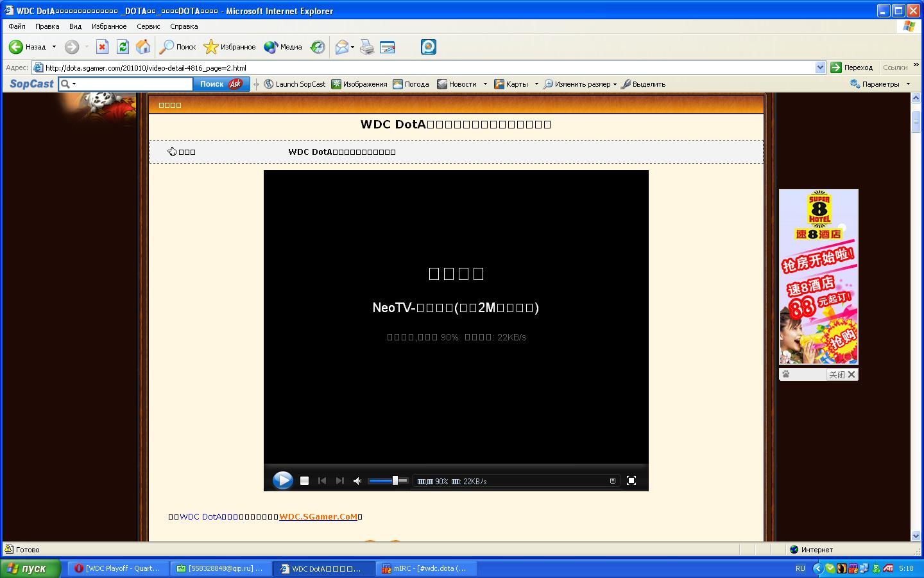Image resolution: width=924 pixels, height=578 pixels.
Task: Click the blue Messenger toolbar icon
Action: click(x=429, y=47)
